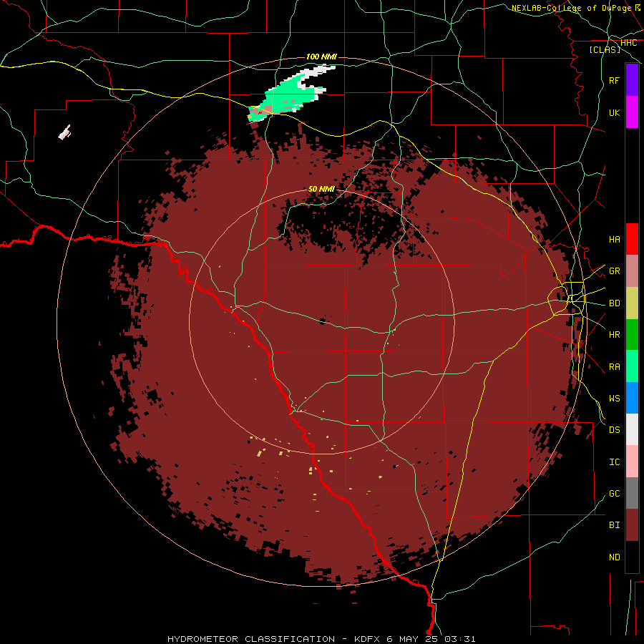Click the UK legend label
Screen dimensions: 644x644
614,112
